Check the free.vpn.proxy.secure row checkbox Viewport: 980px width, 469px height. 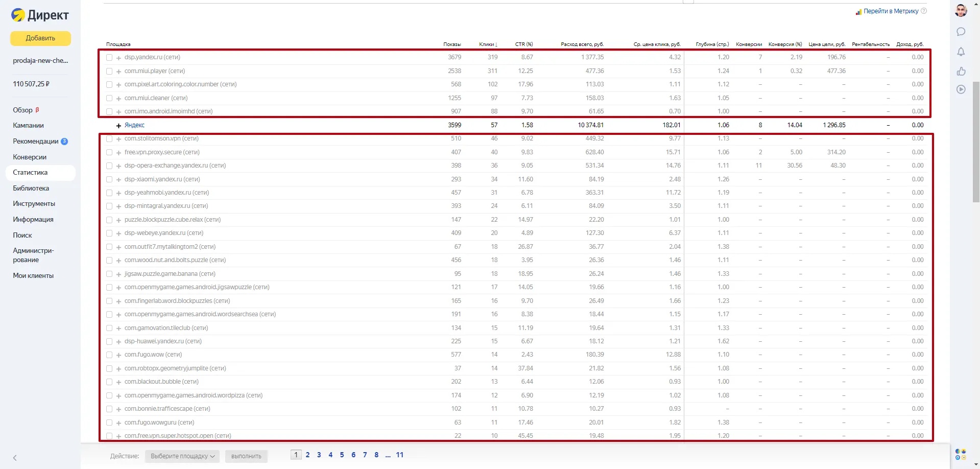109,152
